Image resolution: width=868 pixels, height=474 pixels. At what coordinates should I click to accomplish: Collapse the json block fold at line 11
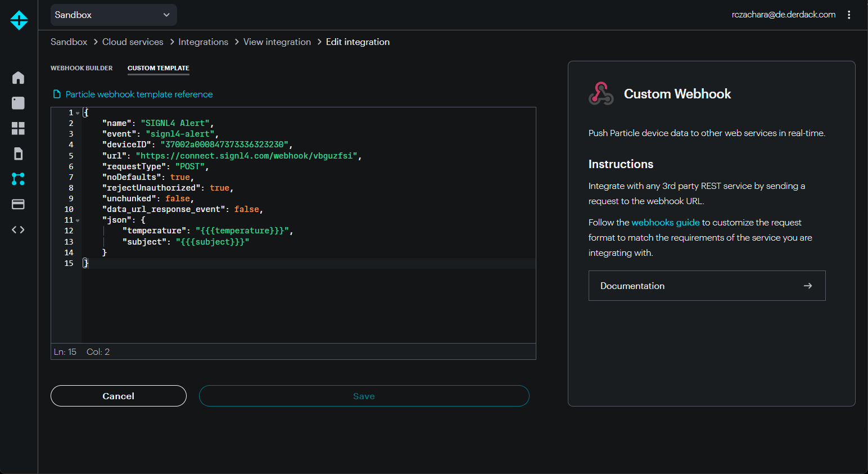tap(78, 220)
